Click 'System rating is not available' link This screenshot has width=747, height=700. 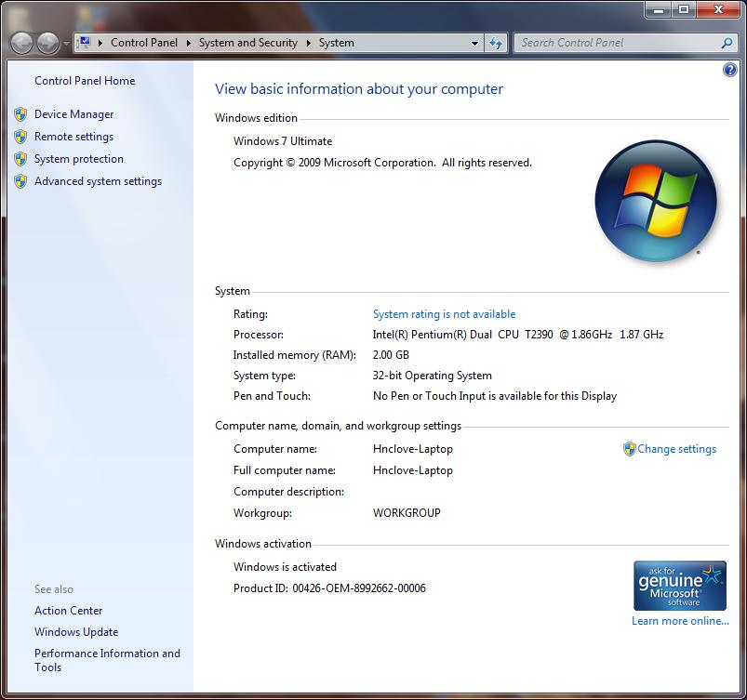[x=444, y=314]
